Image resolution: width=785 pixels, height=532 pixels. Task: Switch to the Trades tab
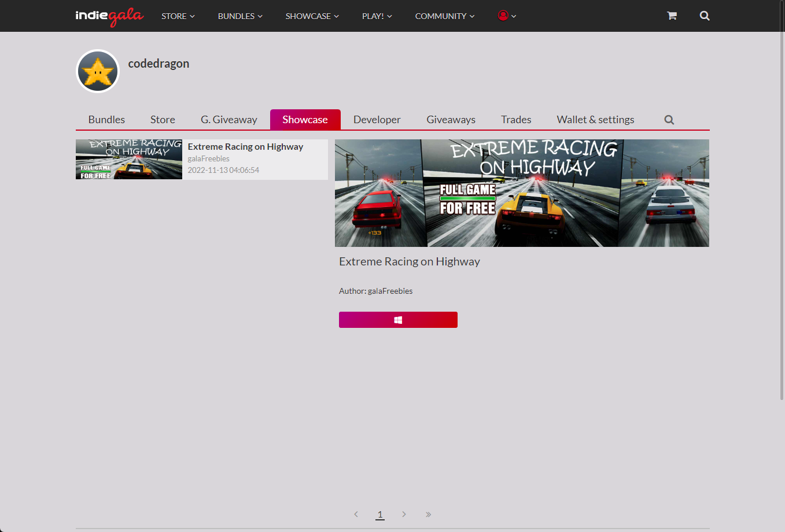point(516,120)
